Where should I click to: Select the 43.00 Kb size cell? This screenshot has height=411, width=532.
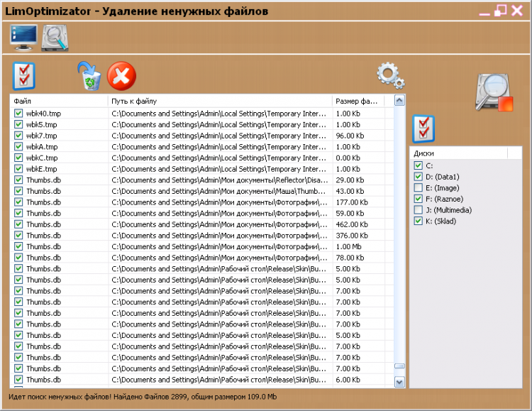[x=350, y=191]
